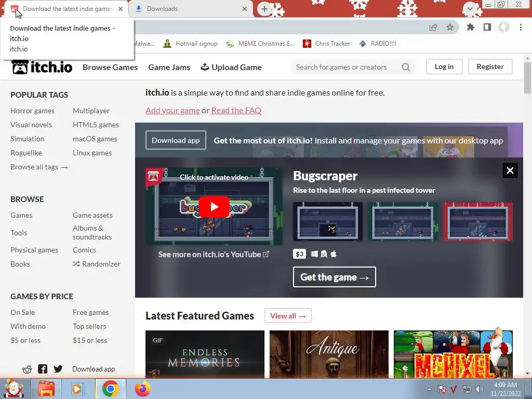This screenshot has height=399, width=532.
Task: See more on itch.io's YouTube link
Action: [x=214, y=254]
